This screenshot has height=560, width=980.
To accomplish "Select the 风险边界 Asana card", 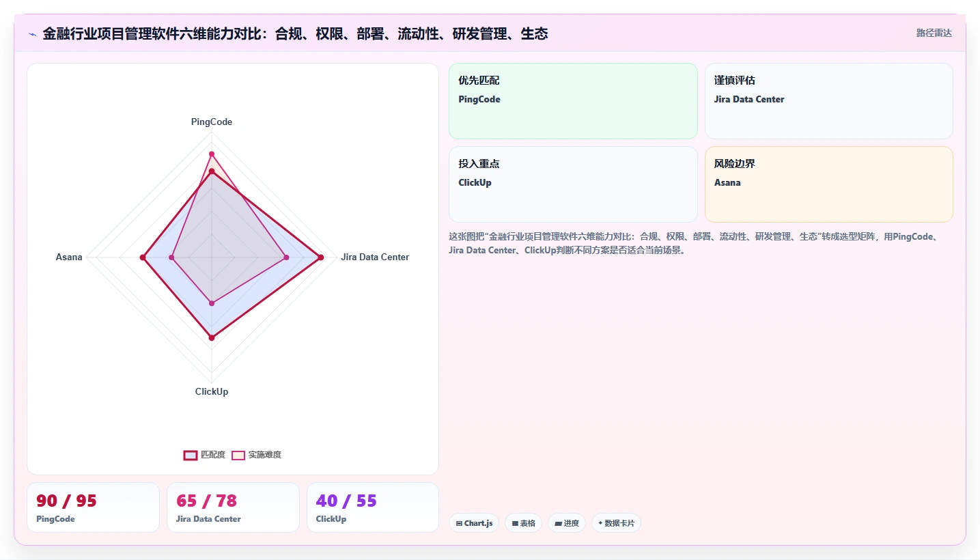I will pyautogui.click(x=828, y=184).
